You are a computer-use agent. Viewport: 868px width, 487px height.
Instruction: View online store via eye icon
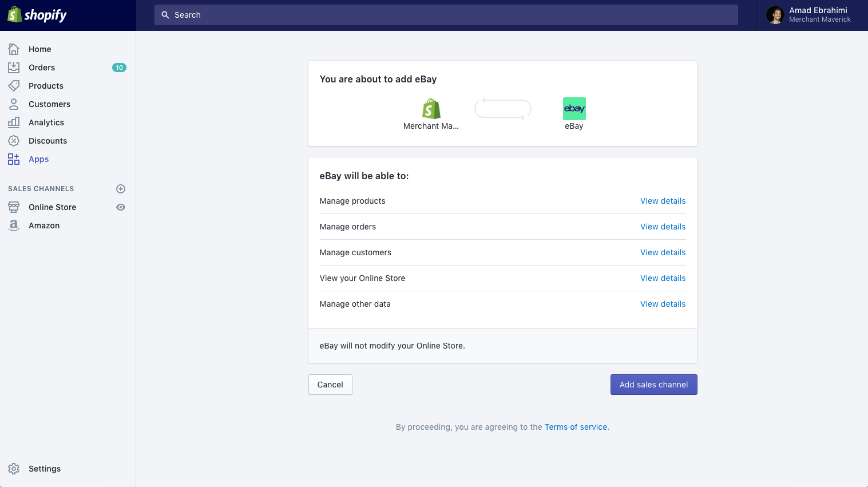point(121,207)
